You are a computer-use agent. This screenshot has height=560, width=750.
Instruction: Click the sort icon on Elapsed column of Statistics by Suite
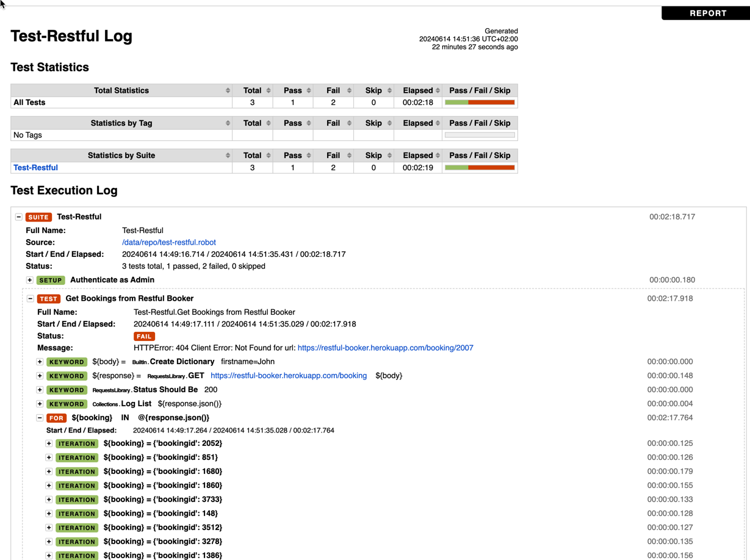pos(436,155)
